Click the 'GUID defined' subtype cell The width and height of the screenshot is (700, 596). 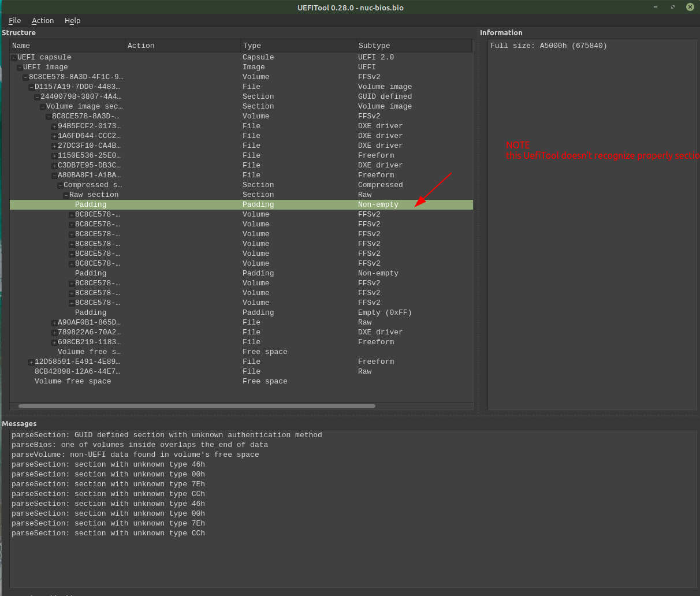tap(385, 96)
